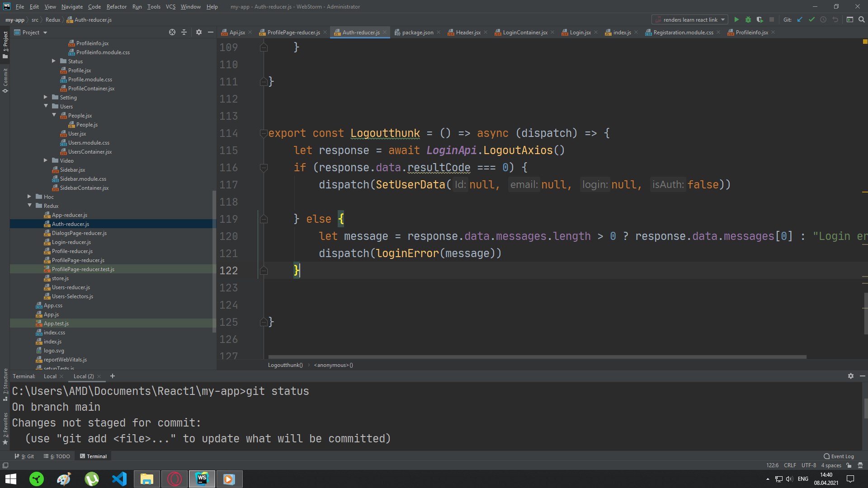Open Project panel settings gear
Image resolution: width=868 pixels, height=488 pixels.
(199, 32)
